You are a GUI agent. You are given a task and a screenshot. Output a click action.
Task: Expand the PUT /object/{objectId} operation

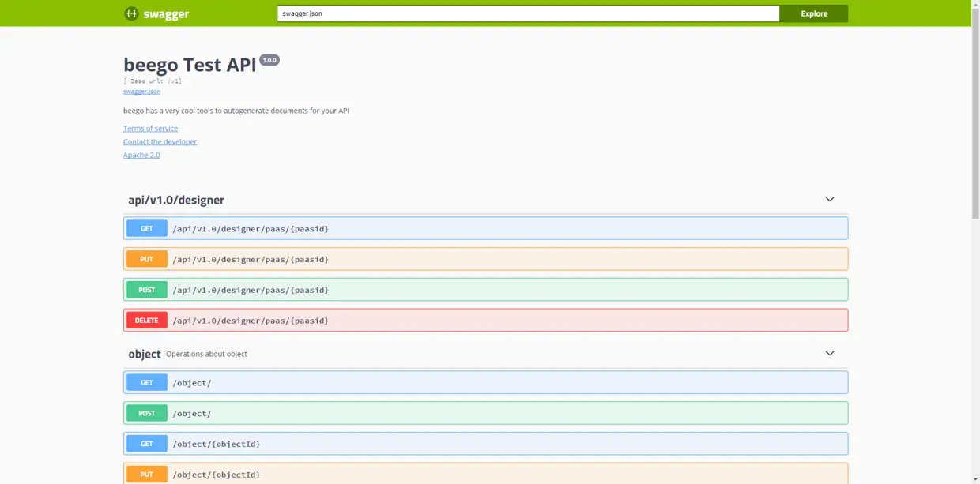(486, 474)
